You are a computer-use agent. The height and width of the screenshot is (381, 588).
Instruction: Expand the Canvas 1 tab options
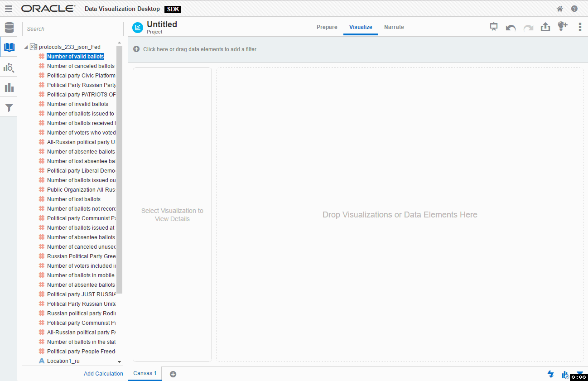pyautogui.click(x=145, y=373)
